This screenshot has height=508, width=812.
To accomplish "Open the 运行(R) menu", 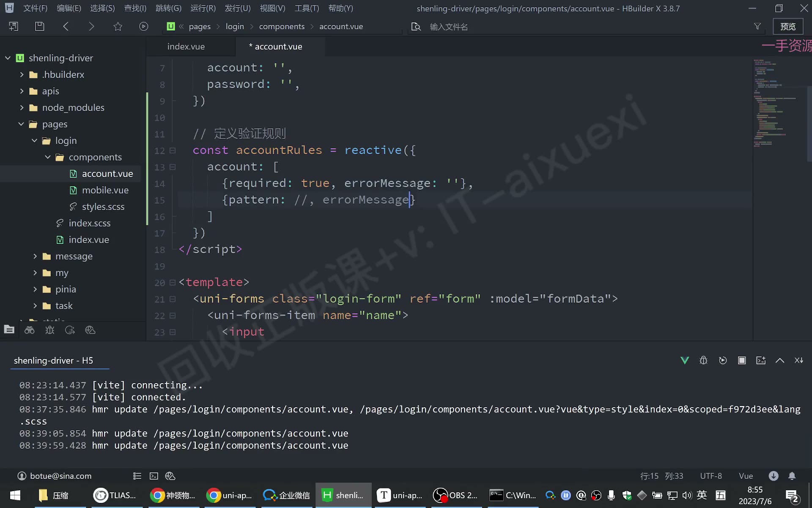I will (x=203, y=8).
